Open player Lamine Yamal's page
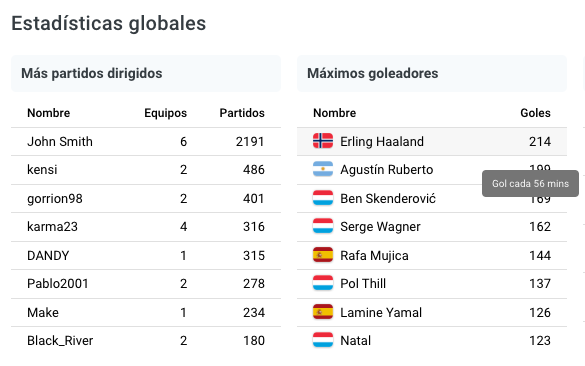585x366 pixels. click(x=381, y=313)
